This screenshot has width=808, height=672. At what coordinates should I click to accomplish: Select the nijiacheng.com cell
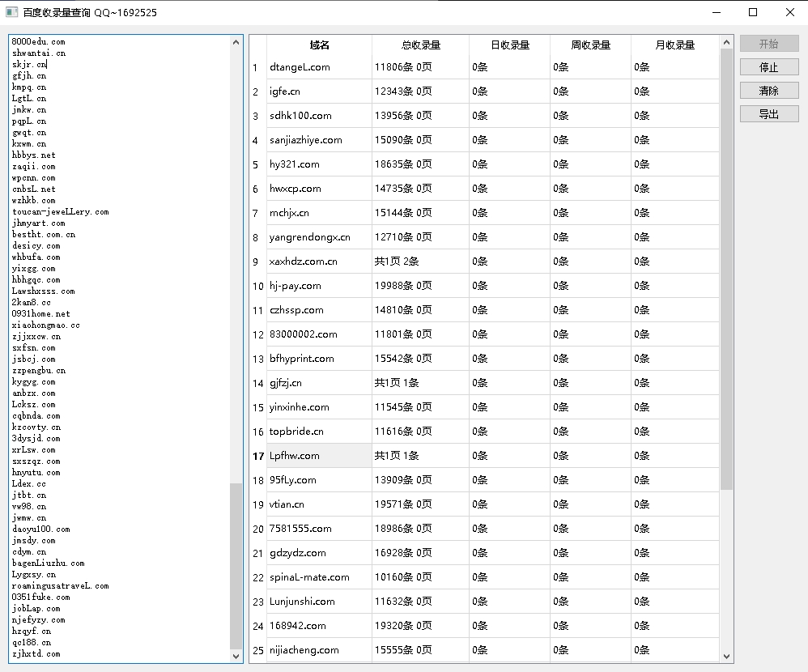pyautogui.click(x=319, y=650)
